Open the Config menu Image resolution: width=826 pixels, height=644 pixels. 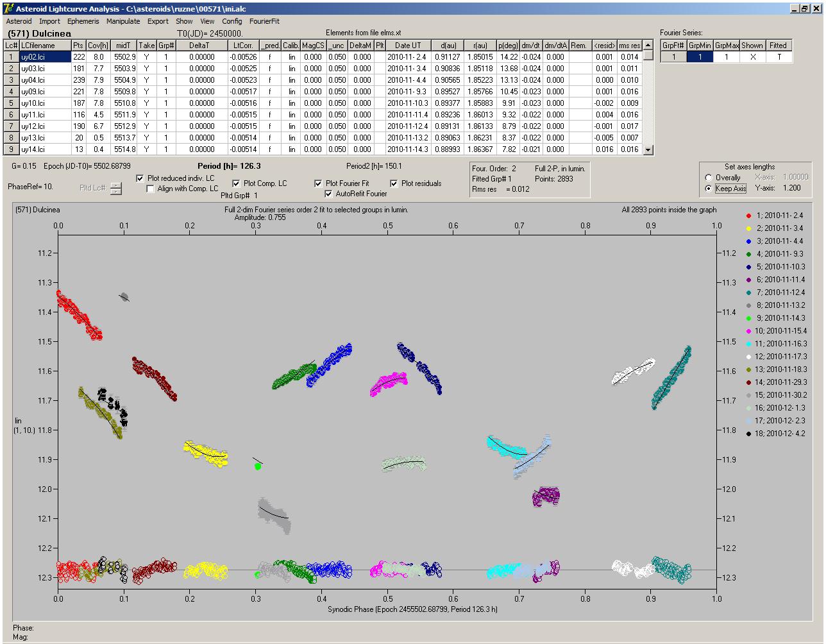pyautogui.click(x=232, y=21)
